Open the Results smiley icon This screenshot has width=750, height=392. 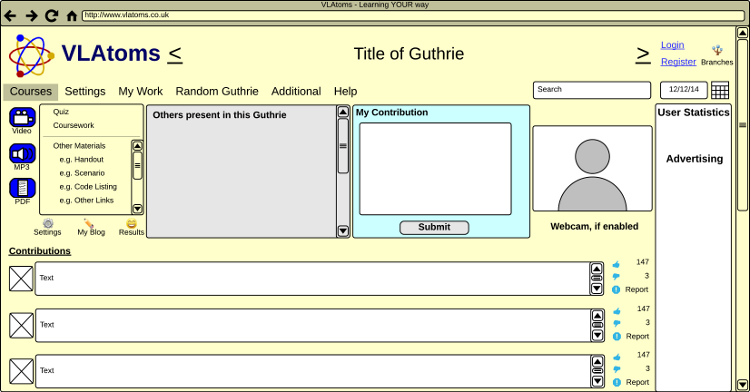132,223
